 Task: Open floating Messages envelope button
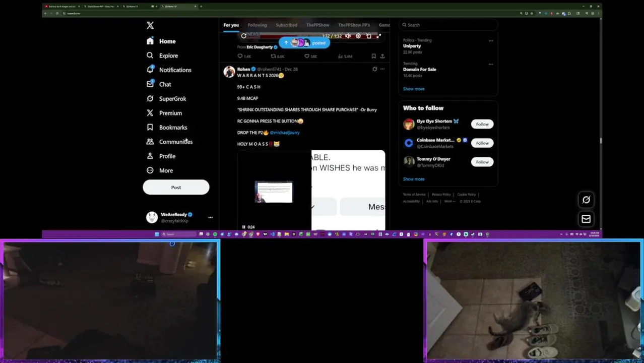(586, 219)
